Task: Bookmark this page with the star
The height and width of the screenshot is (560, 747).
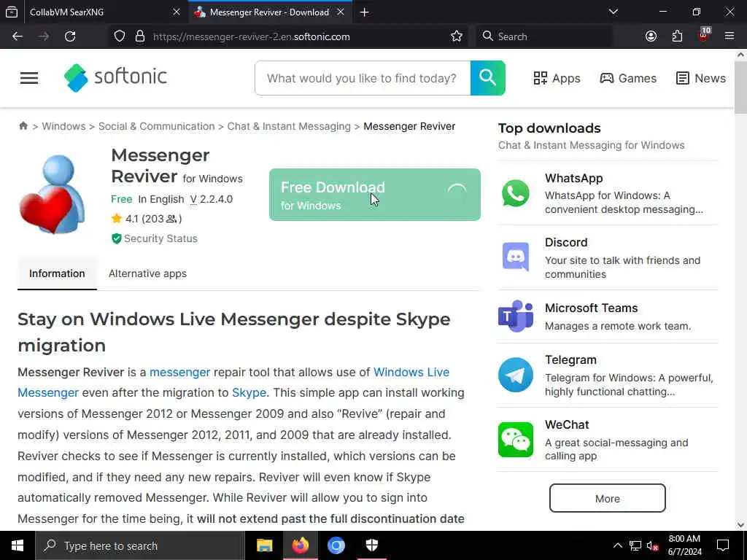Action: [x=457, y=36]
